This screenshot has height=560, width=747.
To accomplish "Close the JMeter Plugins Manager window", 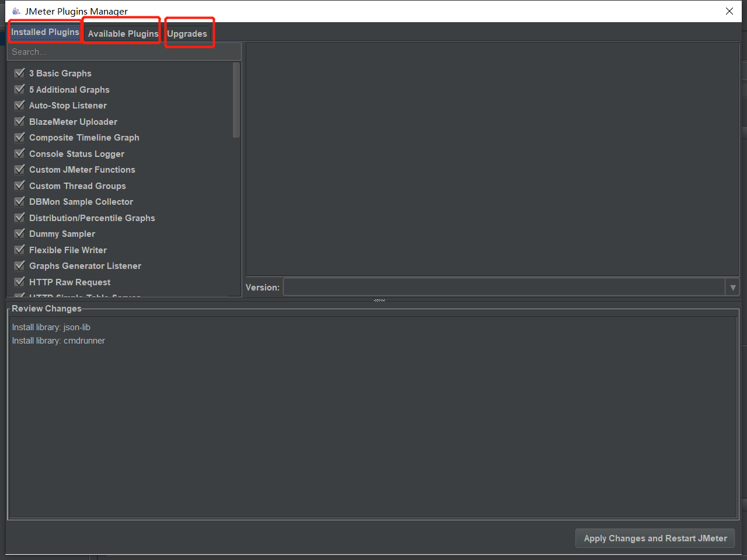I will [729, 11].
